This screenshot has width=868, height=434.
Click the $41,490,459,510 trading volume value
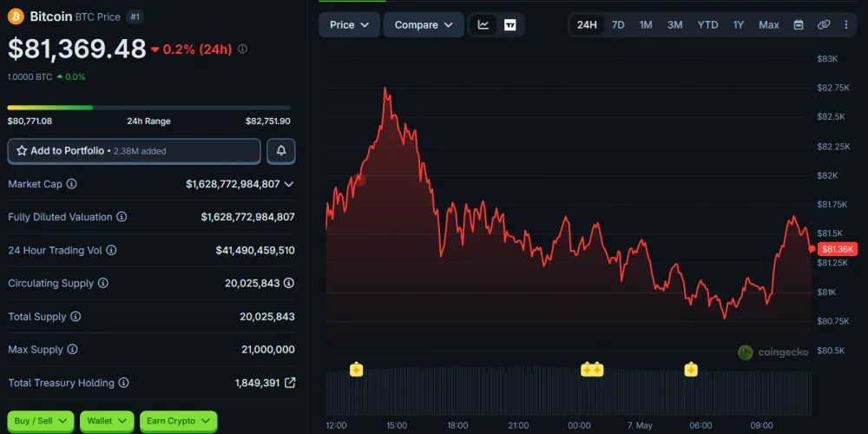pos(255,250)
